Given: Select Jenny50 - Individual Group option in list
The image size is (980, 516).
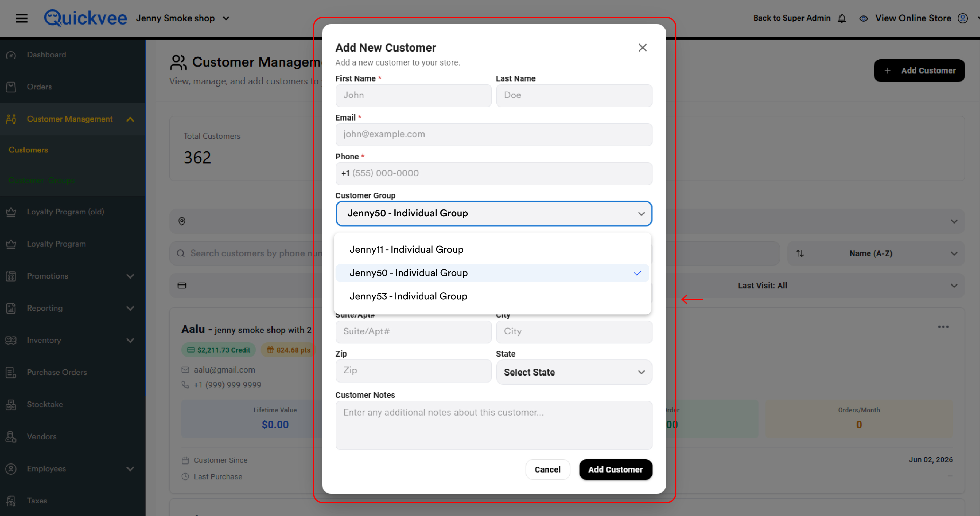Looking at the screenshot, I should pyautogui.click(x=492, y=273).
